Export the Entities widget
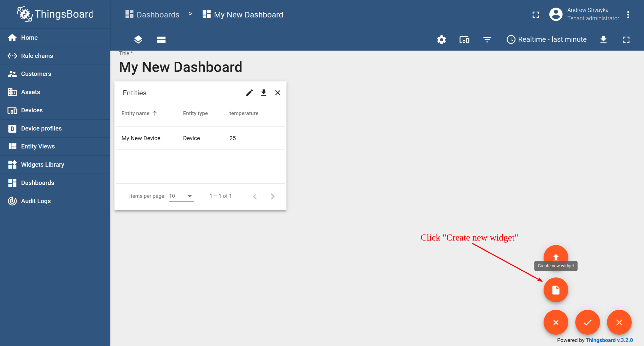This screenshot has width=644, height=346. tap(264, 93)
